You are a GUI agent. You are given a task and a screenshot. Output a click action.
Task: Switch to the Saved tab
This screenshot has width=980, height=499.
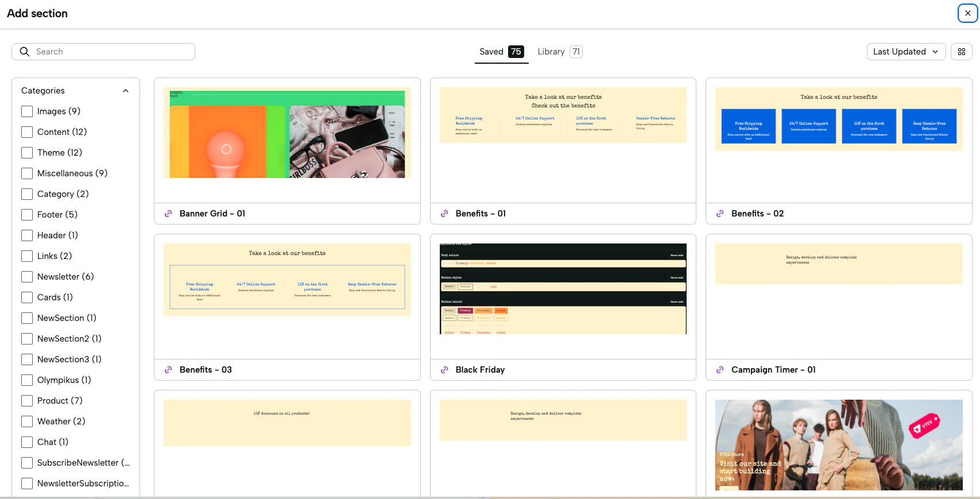[x=501, y=52]
